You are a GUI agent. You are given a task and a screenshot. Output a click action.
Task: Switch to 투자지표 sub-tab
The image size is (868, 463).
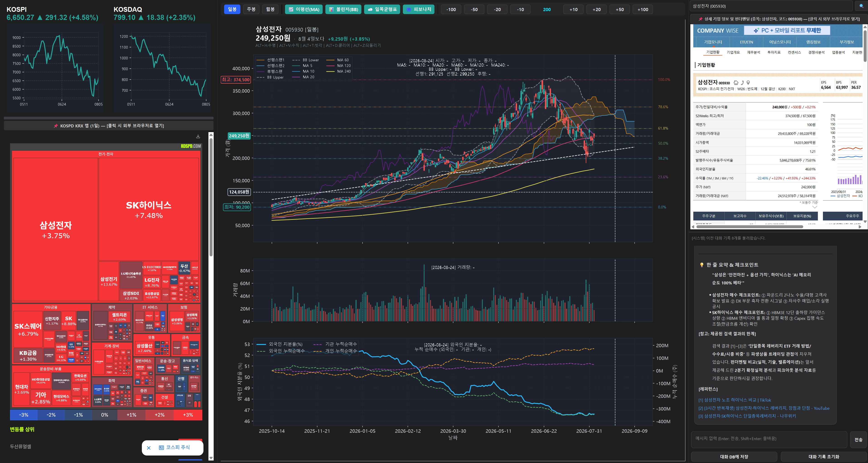point(774,53)
